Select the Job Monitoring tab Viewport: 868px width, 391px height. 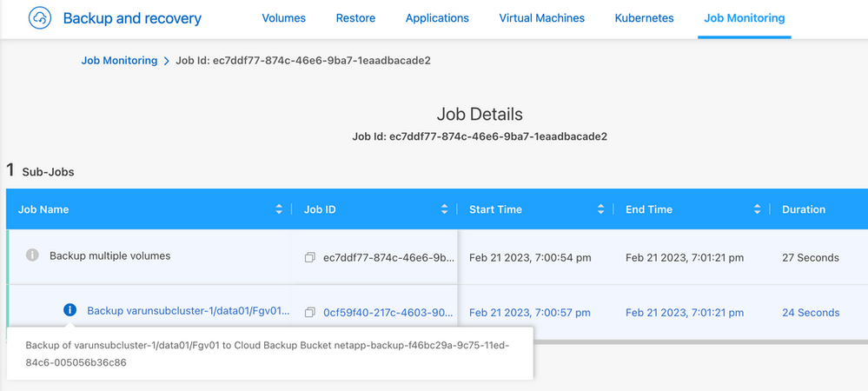744,18
